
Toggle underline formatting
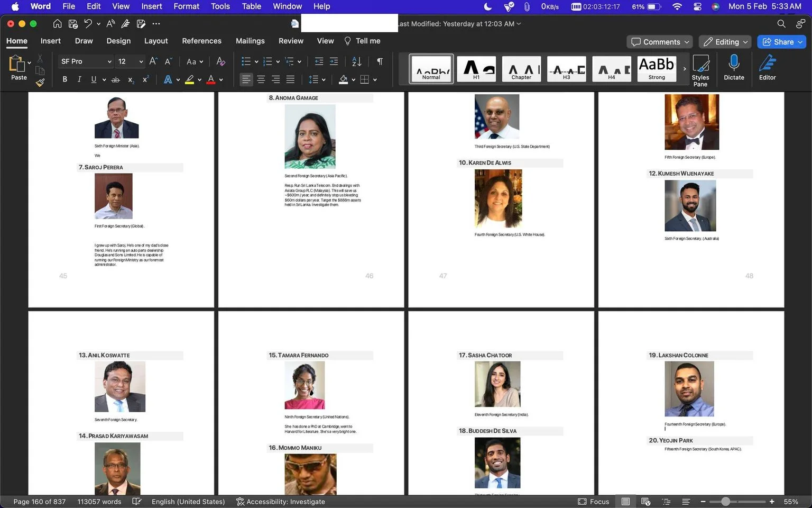click(x=94, y=79)
